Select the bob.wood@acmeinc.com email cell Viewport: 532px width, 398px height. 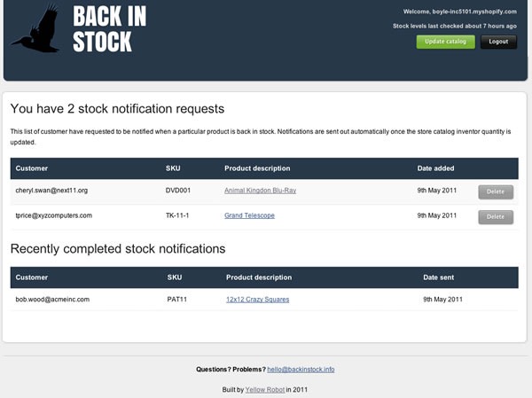click(52, 300)
